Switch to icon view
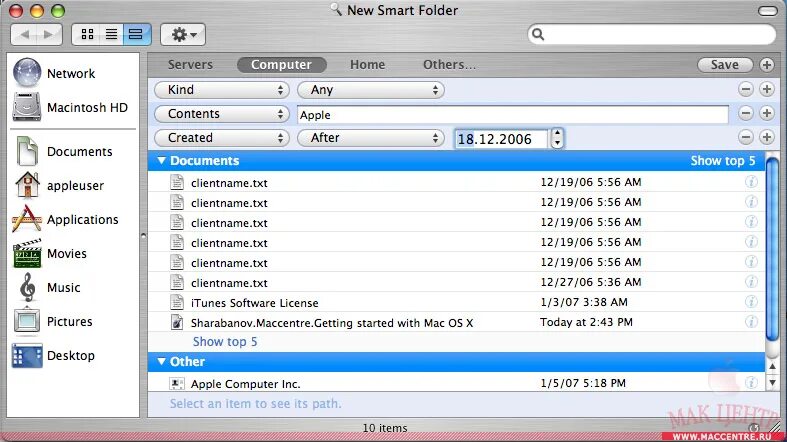The width and height of the screenshot is (787, 442). pyautogui.click(x=87, y=35)
